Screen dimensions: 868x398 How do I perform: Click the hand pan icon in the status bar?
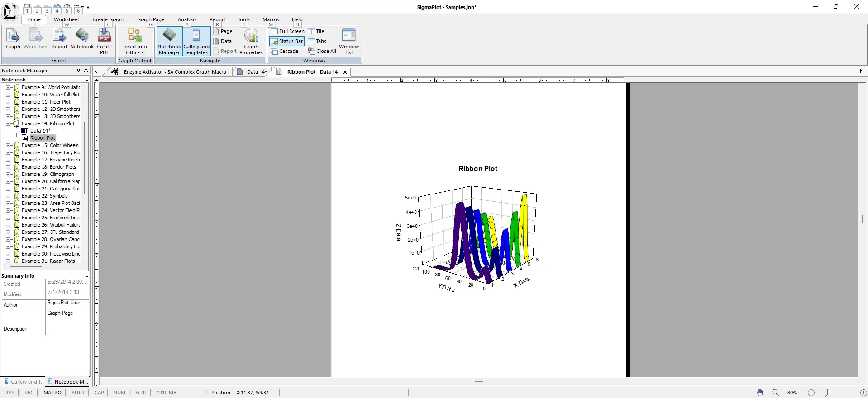tap(760, 393)
